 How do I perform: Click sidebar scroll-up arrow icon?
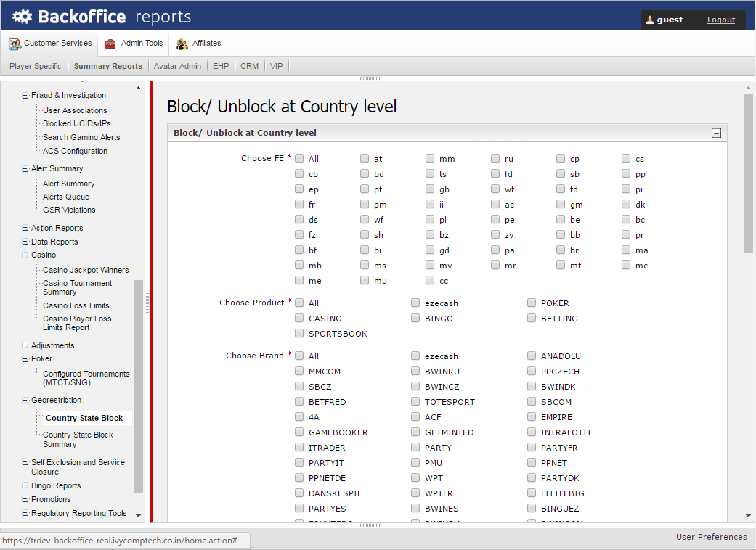point(139,89)
